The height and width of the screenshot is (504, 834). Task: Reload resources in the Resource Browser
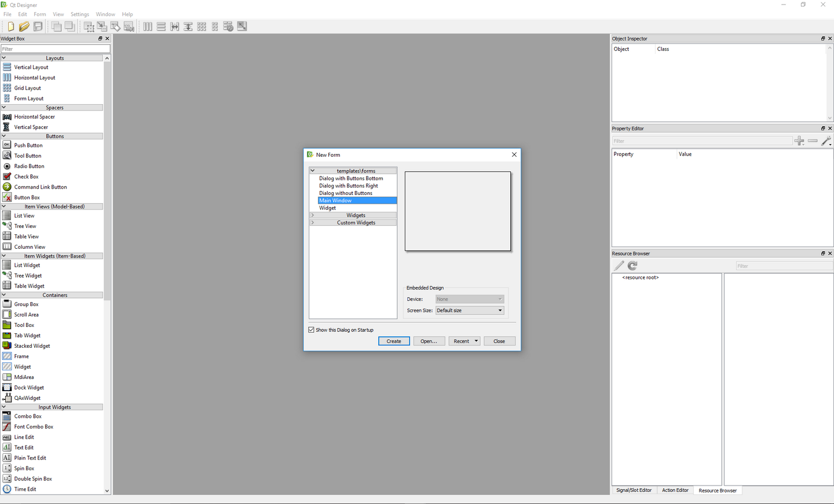632,266
